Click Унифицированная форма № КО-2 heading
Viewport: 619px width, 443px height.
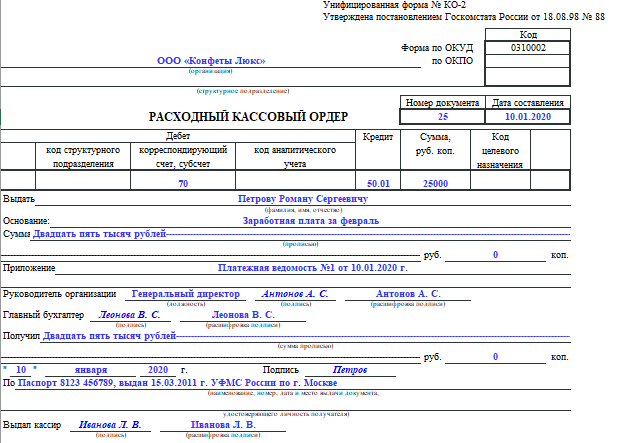point(394,5)
